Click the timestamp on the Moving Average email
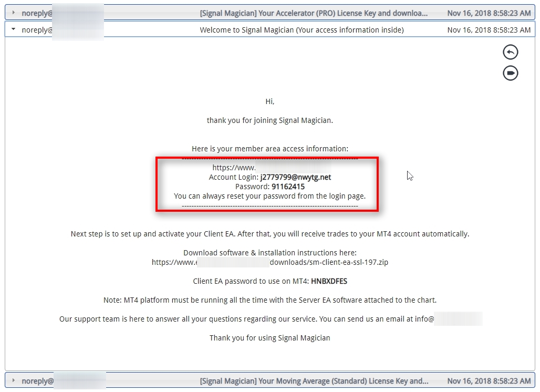The width and height of the screenshot is (540, 392). pos(489,380)
